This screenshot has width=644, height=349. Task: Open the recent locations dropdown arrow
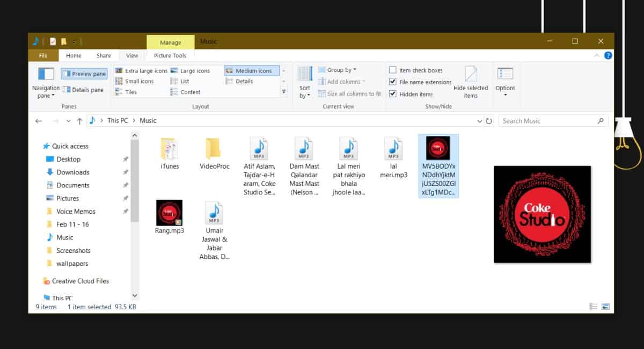coord(68,121)
